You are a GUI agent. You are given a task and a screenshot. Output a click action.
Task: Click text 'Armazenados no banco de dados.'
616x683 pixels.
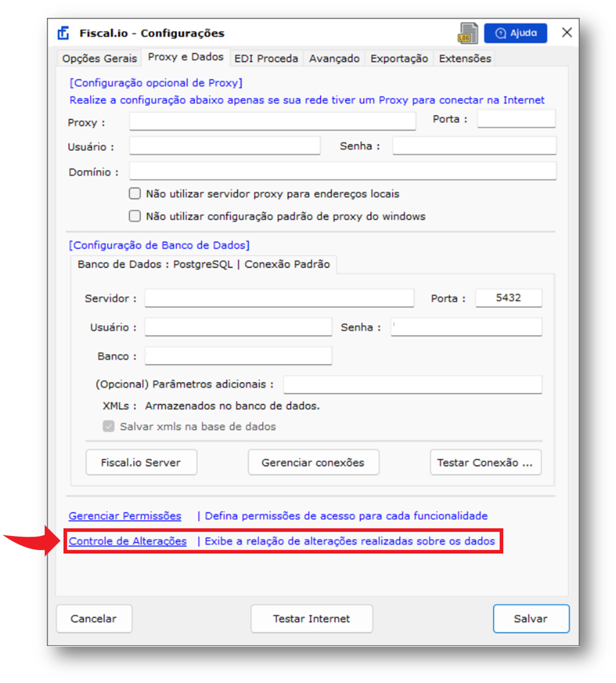click(232, 406)
